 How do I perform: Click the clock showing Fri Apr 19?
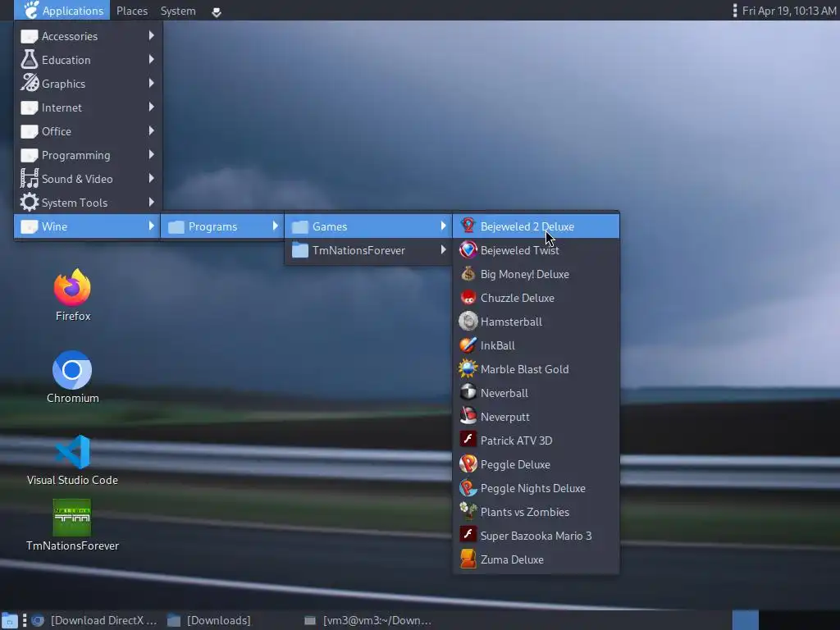coord(788,11)
